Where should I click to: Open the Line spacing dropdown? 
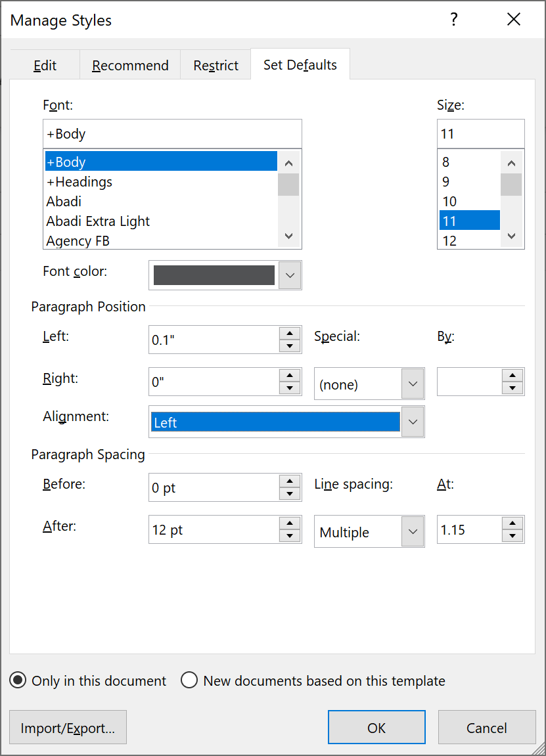coord(413,531)
